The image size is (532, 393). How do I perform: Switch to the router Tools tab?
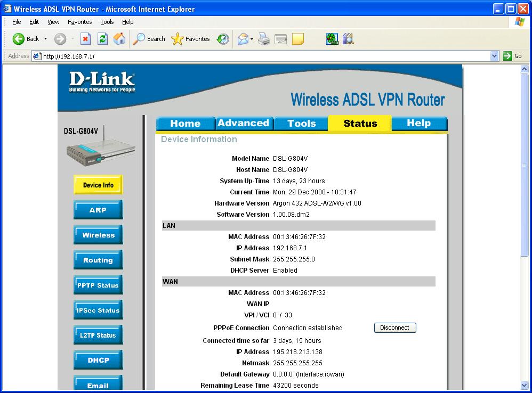pos(301,124)
